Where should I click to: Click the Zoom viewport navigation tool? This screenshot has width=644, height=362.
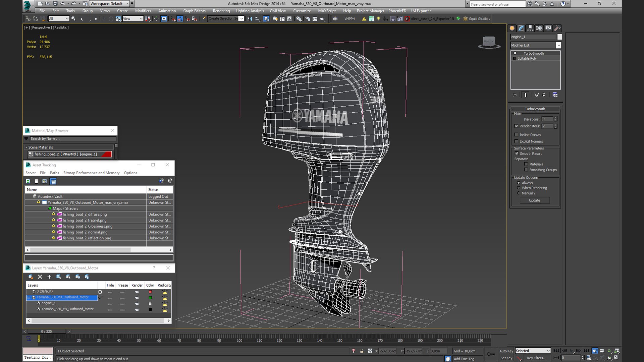pyautogui.click(x=595, y=351)
